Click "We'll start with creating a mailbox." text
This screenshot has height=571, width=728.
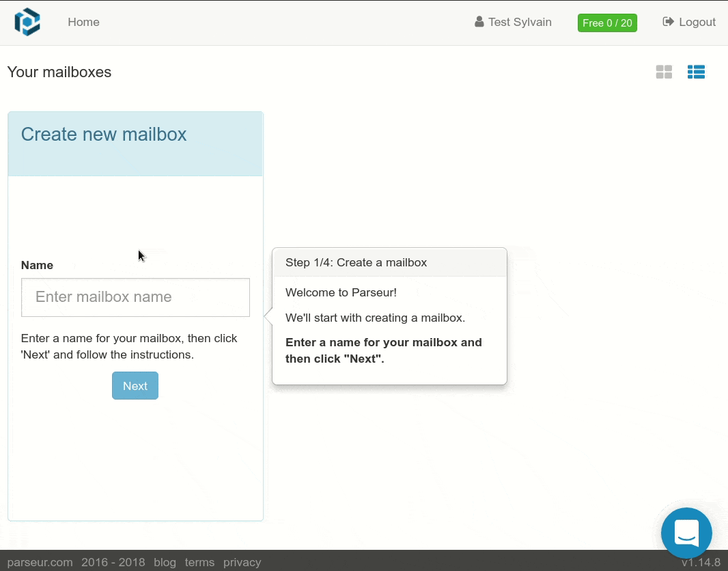click(x=375, y=318)
